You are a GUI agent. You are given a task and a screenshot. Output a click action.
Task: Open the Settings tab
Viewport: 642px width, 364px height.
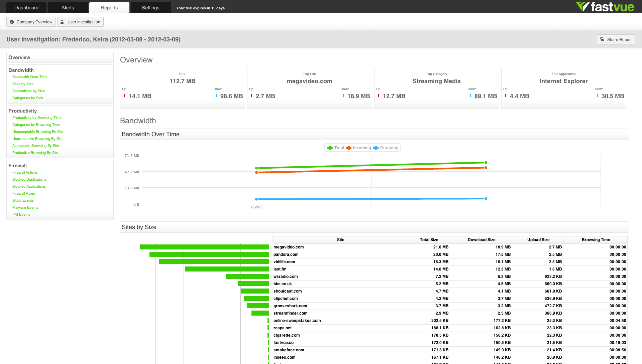click(x=150, y=8)
